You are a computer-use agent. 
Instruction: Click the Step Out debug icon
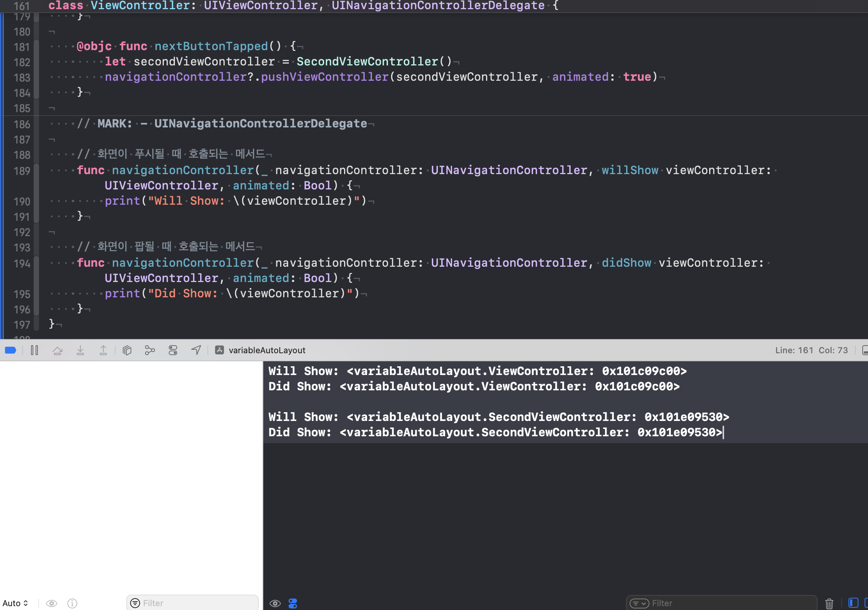point(103,350)
